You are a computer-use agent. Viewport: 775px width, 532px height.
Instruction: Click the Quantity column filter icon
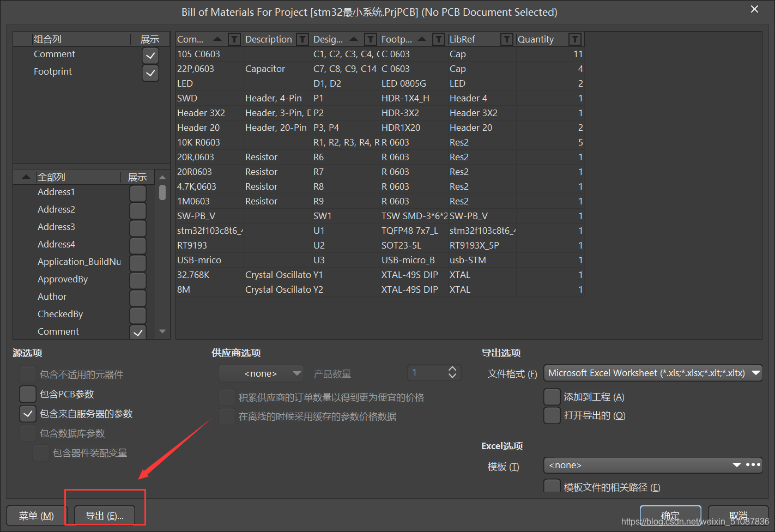tap(574, 39)
